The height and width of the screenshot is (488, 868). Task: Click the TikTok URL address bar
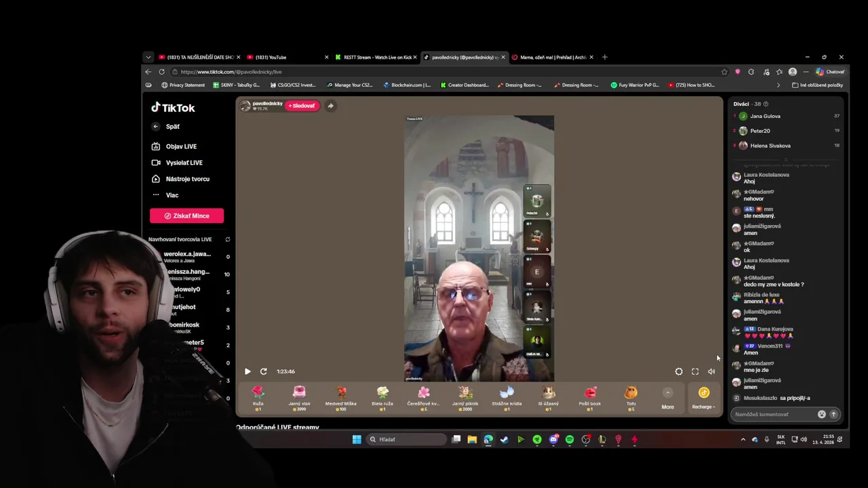[x=444, y=72]
